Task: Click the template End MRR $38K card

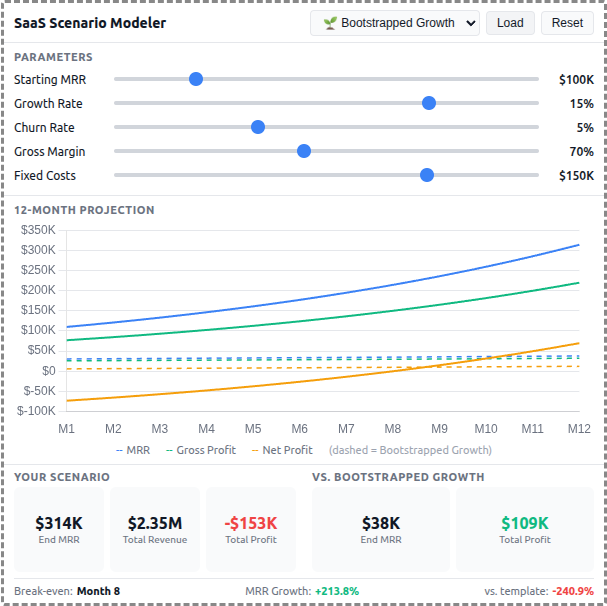Action: (x=381, y=529)
